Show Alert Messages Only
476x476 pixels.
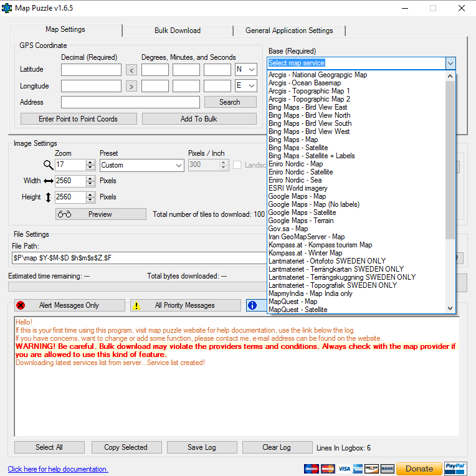(70, 305)
